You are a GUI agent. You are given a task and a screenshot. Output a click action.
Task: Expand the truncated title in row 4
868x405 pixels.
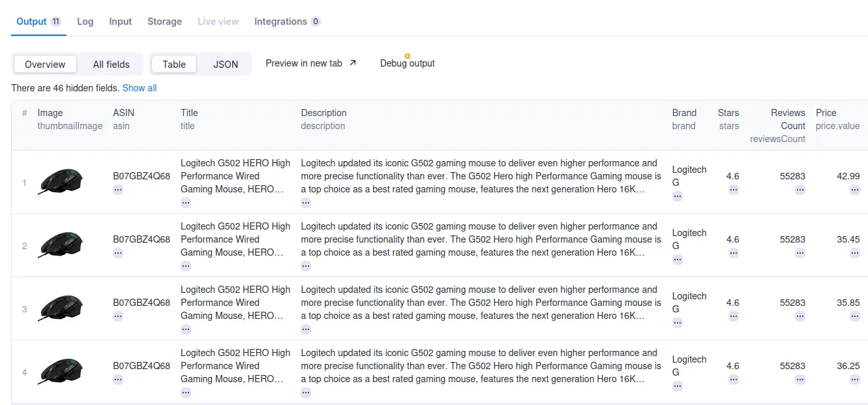coord(186,393)
